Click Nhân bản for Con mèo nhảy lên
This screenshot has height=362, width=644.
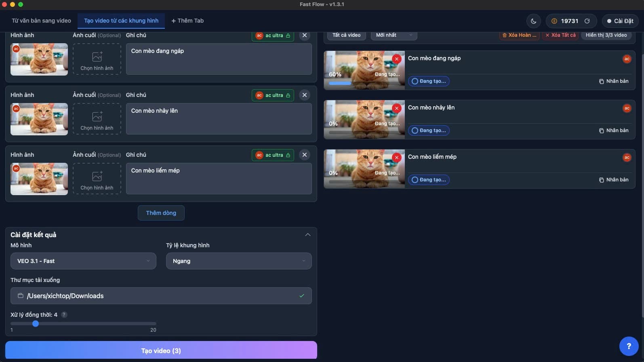click(x=614, y=130)
